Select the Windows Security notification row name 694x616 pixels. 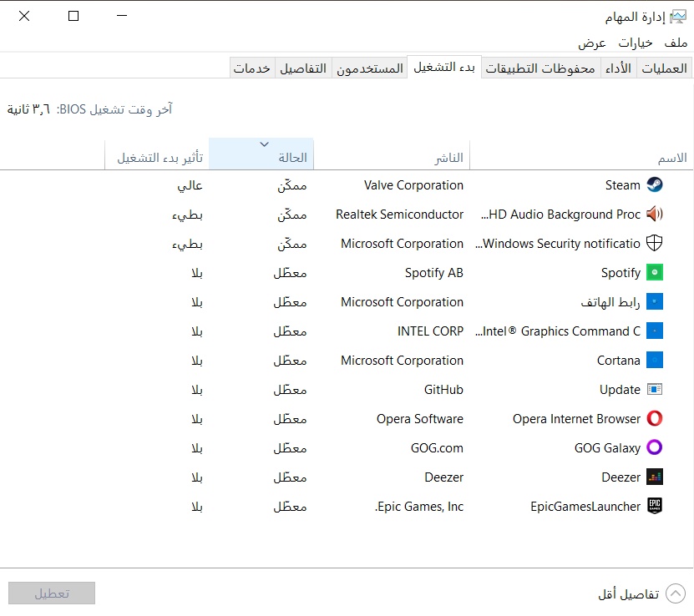coord(558,244)
